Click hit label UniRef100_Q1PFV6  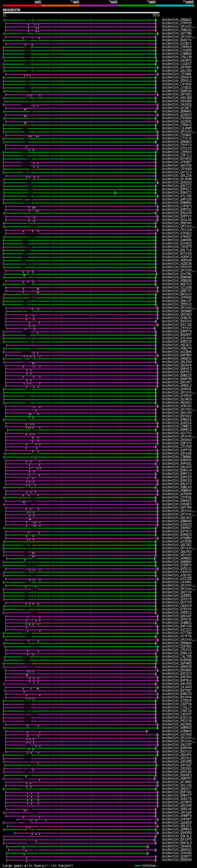tap(176, 450)
